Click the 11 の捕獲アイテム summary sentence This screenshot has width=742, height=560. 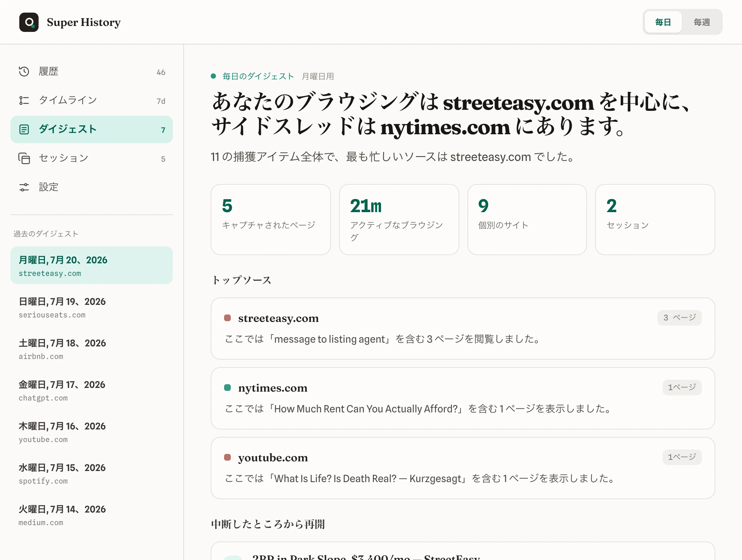[x=393, y=157]
